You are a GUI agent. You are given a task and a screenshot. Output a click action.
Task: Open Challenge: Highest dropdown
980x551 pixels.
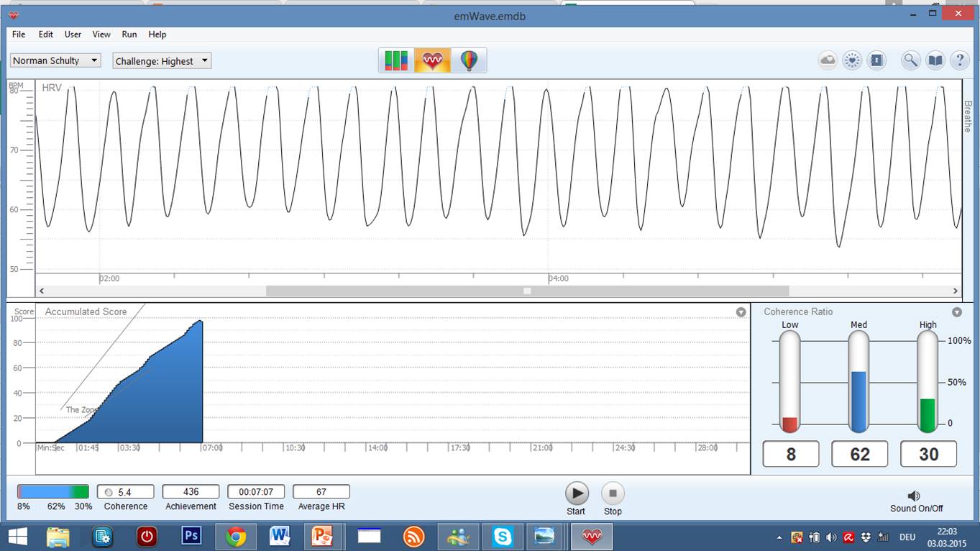point(162,61)
